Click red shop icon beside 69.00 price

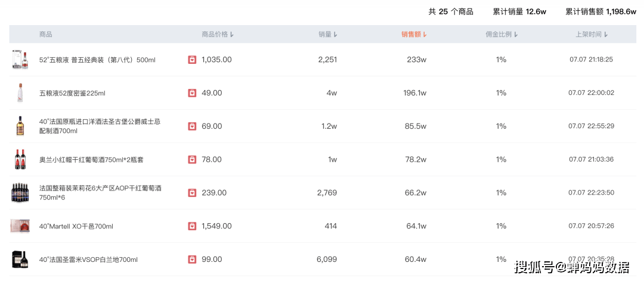(192, 126)
